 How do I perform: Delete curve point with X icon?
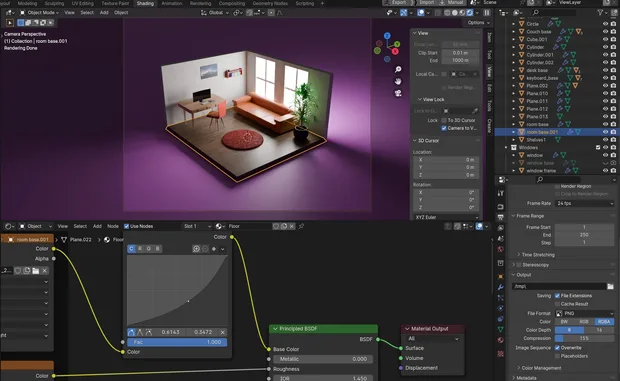(x=223, y=332)
